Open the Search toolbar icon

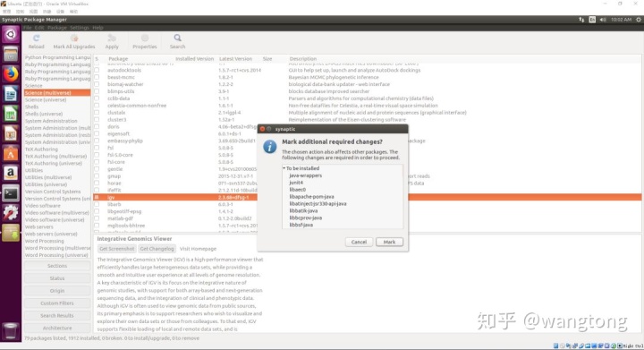click(x=177, y=38)
